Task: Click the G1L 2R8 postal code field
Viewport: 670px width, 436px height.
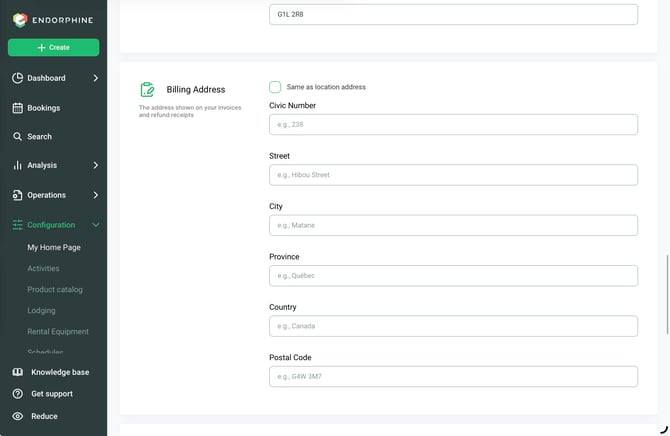Action: [x=453, y=14]
